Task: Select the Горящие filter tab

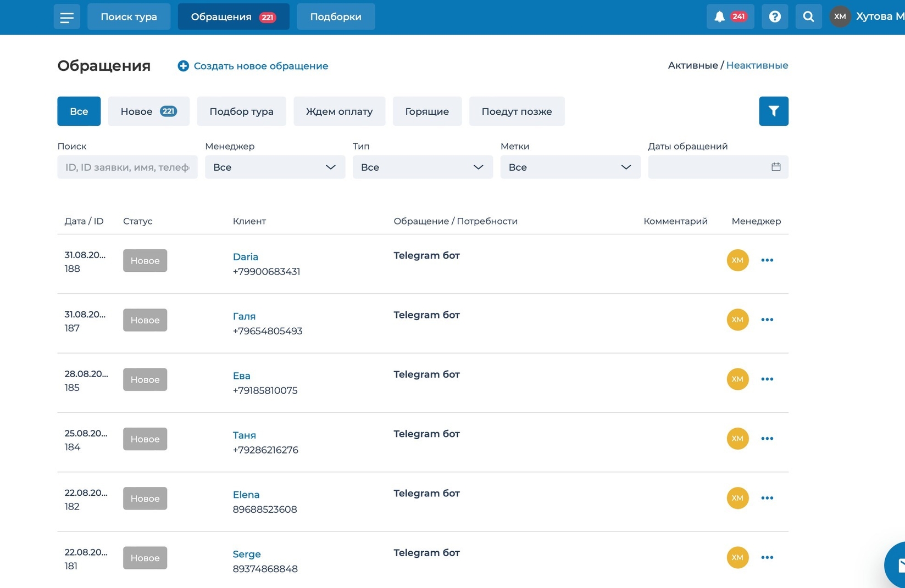Action: [x=426, y=111]
